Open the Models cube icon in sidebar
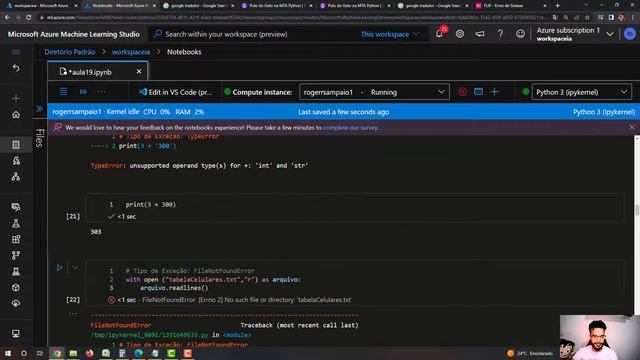The image size is (640, 360). coord(16,287)
